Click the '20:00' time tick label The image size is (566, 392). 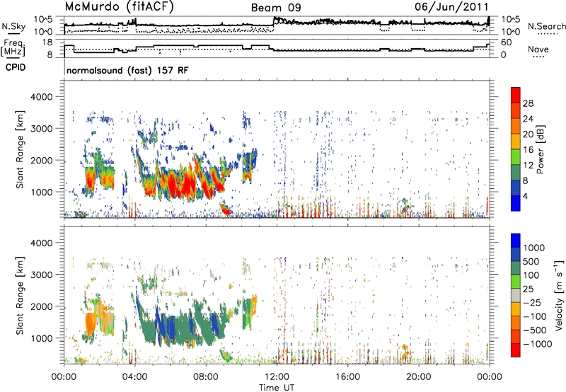[x=418, y=377]
